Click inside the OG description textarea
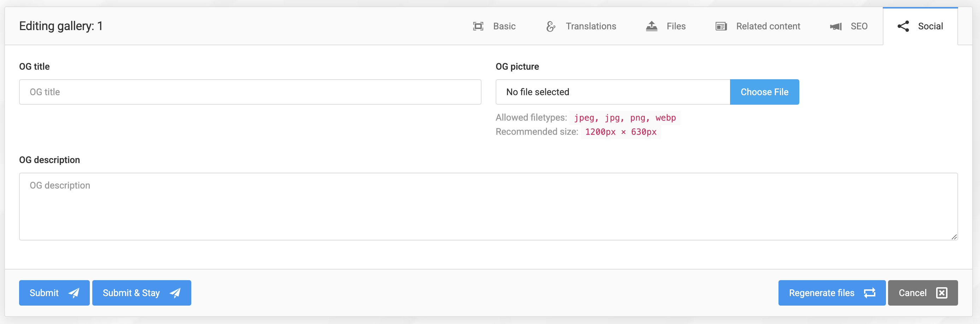Screen dimensions: 980x324 tap(488, 206)
